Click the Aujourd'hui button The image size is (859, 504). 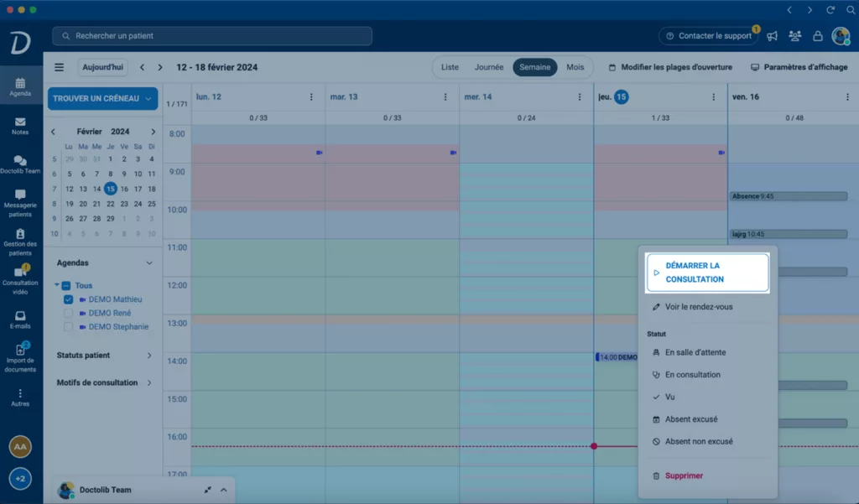click(102, 67)
